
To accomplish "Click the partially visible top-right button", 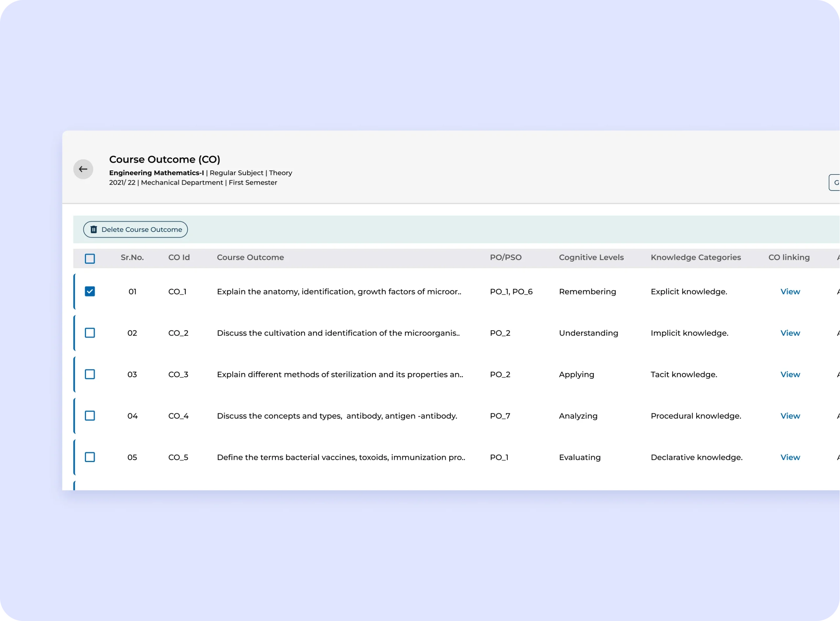I will coord(835,183).
